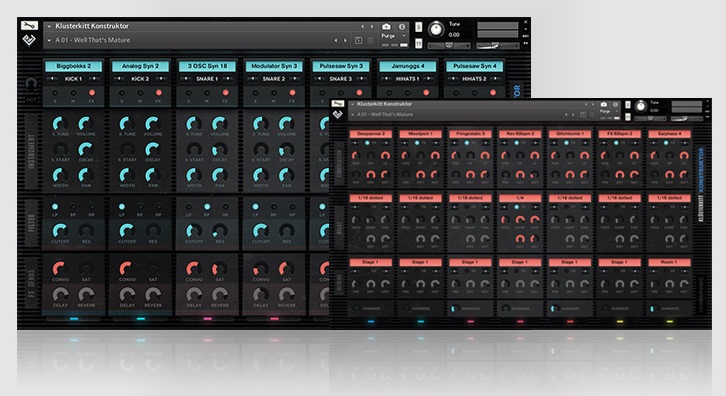Click the S solo button left of the Tune knob
Image resolution: width=726 pixels, height=396 pixels.
419,27
